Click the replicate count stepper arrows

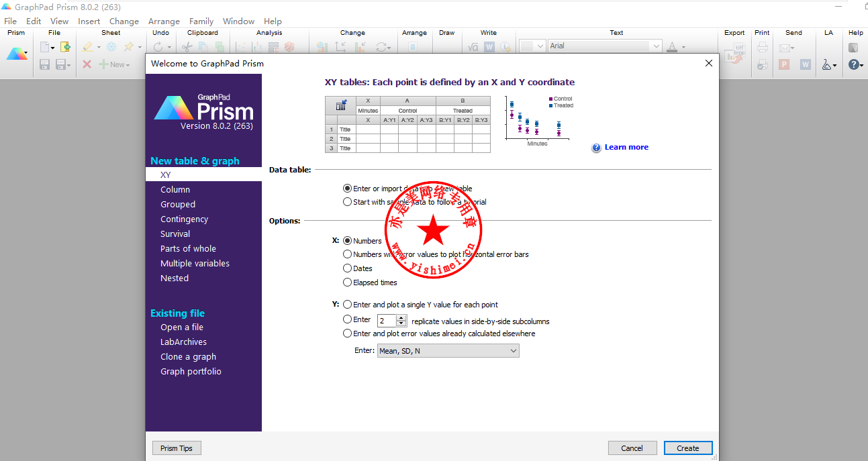click(401, 321)
